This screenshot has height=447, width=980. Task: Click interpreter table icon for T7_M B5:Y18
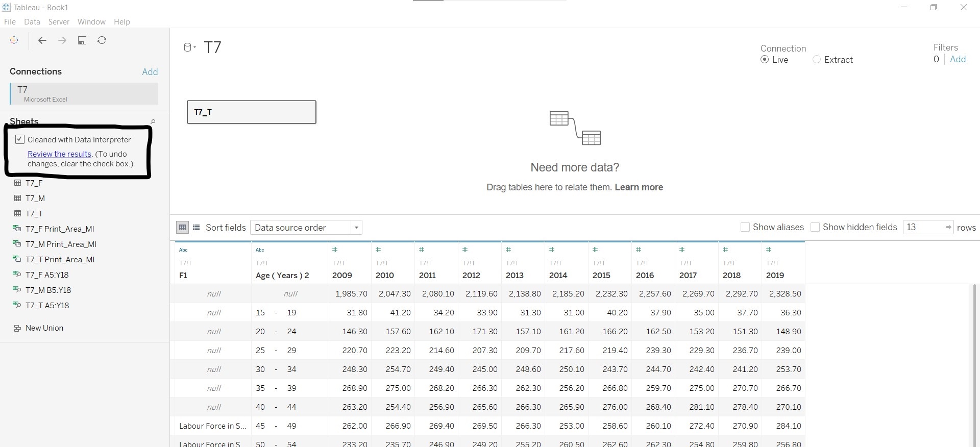[17, 290]
